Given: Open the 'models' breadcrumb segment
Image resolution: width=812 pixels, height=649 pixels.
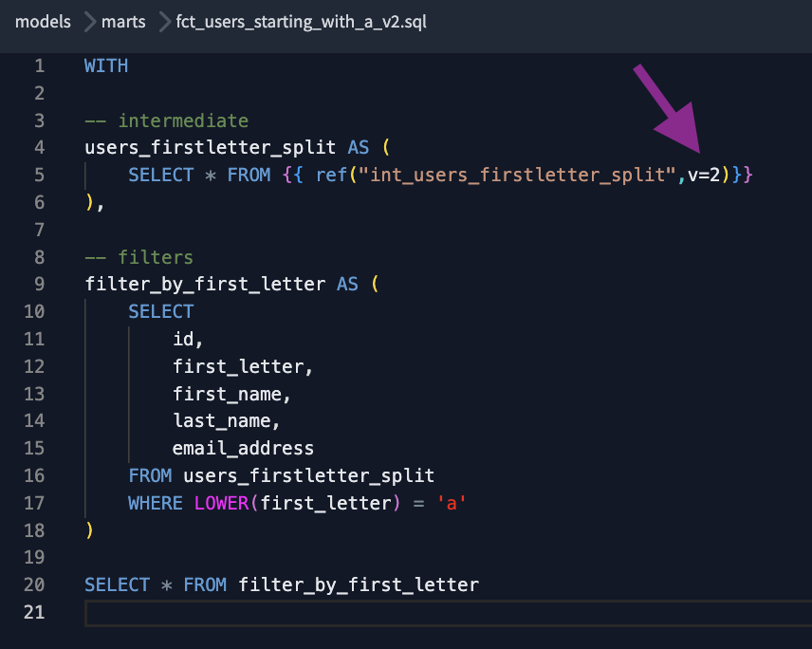Looking at the screenshot, I should pyautogui.click(x=43, y=22).
